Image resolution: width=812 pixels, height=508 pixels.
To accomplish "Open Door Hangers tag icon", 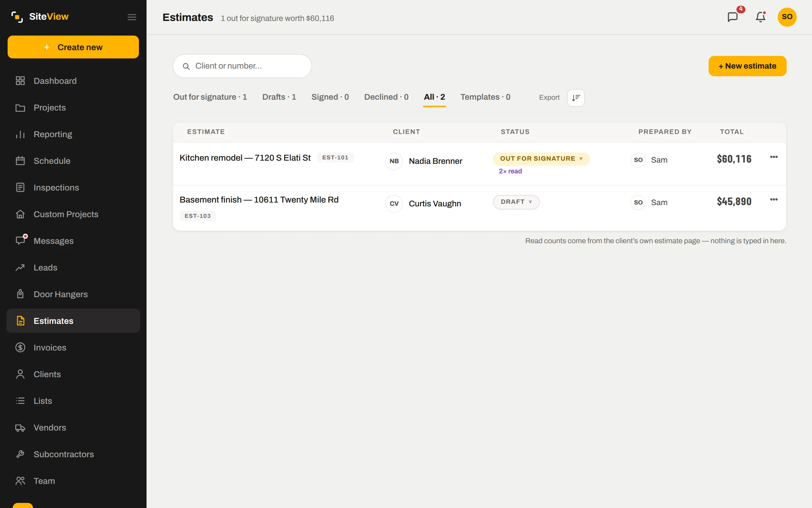I will click(x=20, y=294).
